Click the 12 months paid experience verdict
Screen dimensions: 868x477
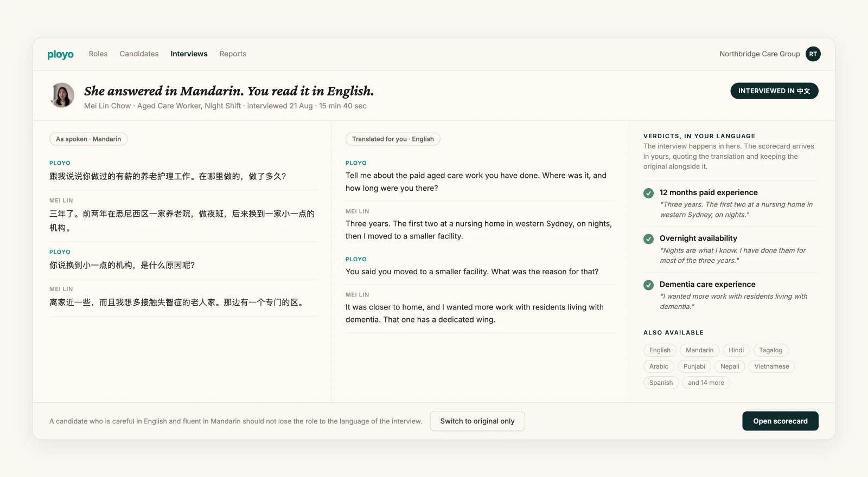pyautogui.click(x=709, y=192)
